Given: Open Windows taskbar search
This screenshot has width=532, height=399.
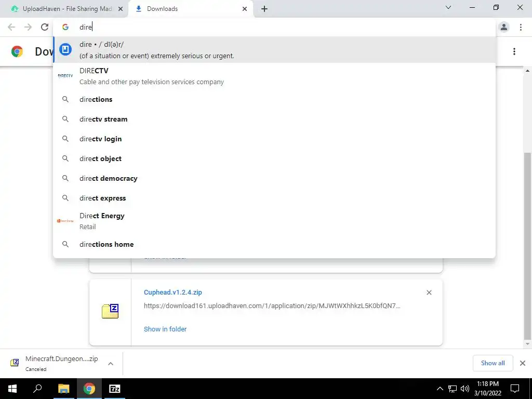Looking at the screenshot, I should [37, 389].
